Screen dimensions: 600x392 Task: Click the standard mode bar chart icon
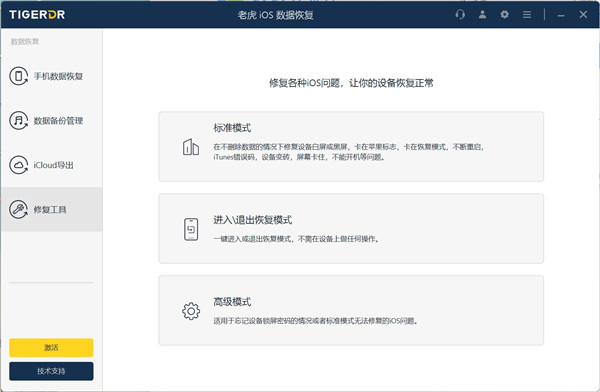click(x=191, y=147)
